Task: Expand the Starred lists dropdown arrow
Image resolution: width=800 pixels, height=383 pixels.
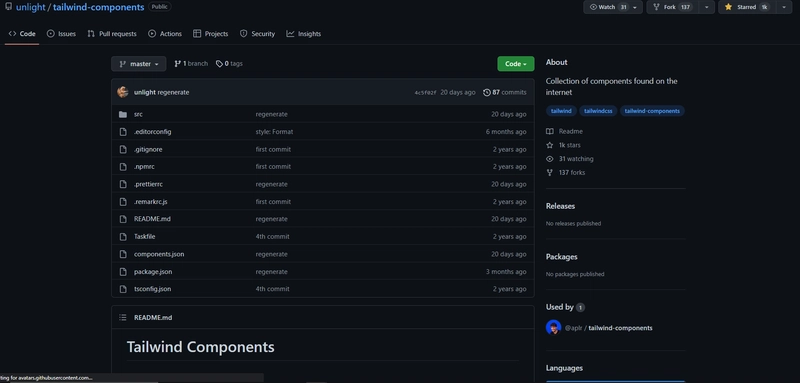Action: 784,7
